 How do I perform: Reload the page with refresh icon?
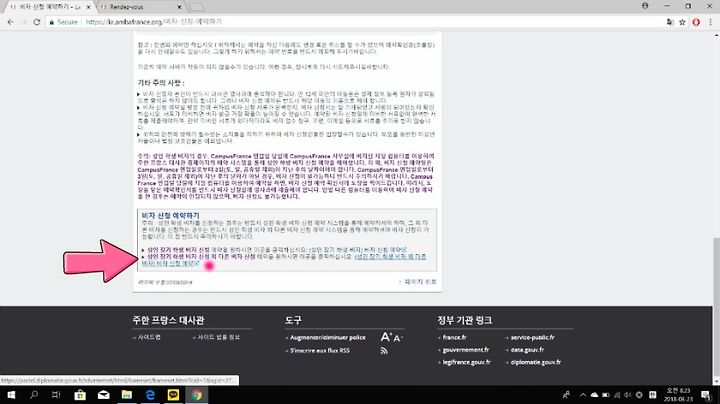[x=37, y=22]
